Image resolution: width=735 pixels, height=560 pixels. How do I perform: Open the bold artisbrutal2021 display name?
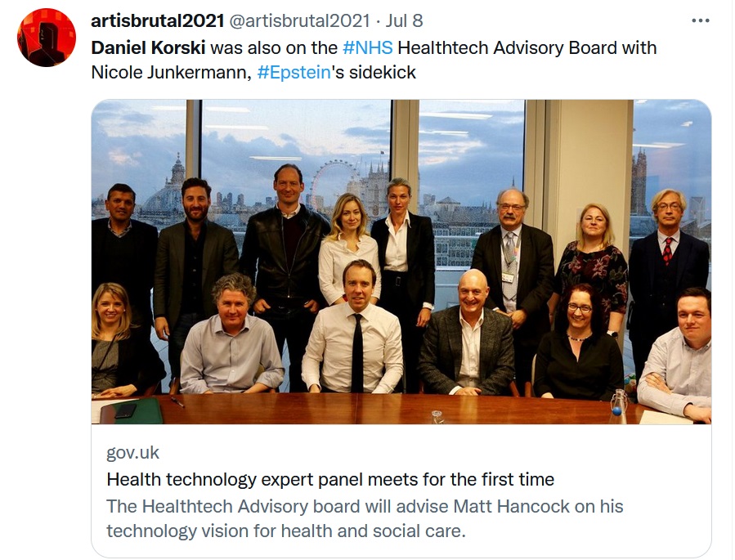point(158,20)
